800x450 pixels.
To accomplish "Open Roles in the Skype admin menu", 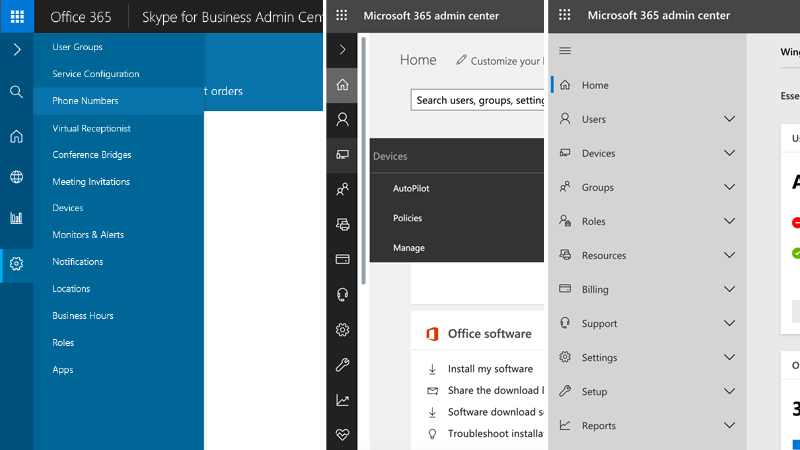I will point(63,343).
